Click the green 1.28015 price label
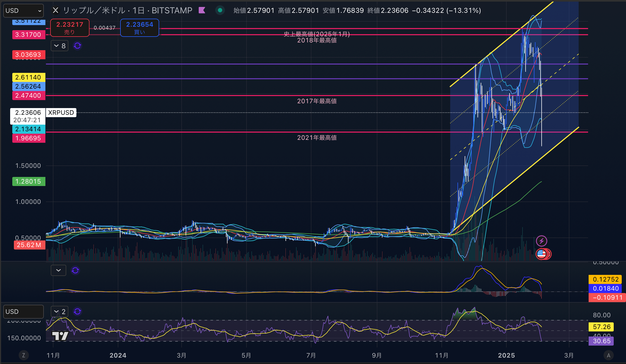 (29, 181)
